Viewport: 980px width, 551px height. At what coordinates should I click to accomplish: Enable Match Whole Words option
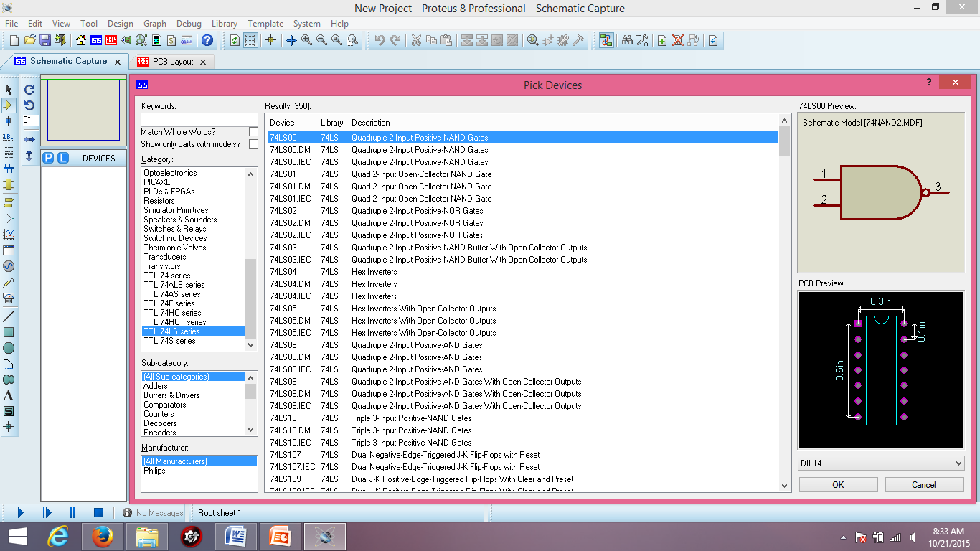253,132
